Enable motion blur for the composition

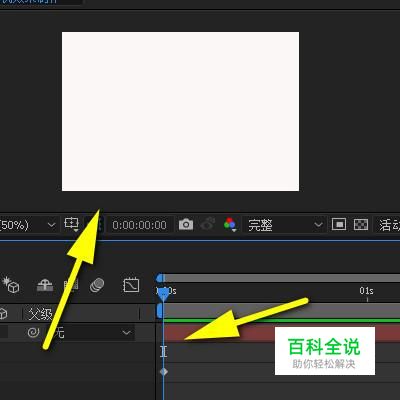97,285
